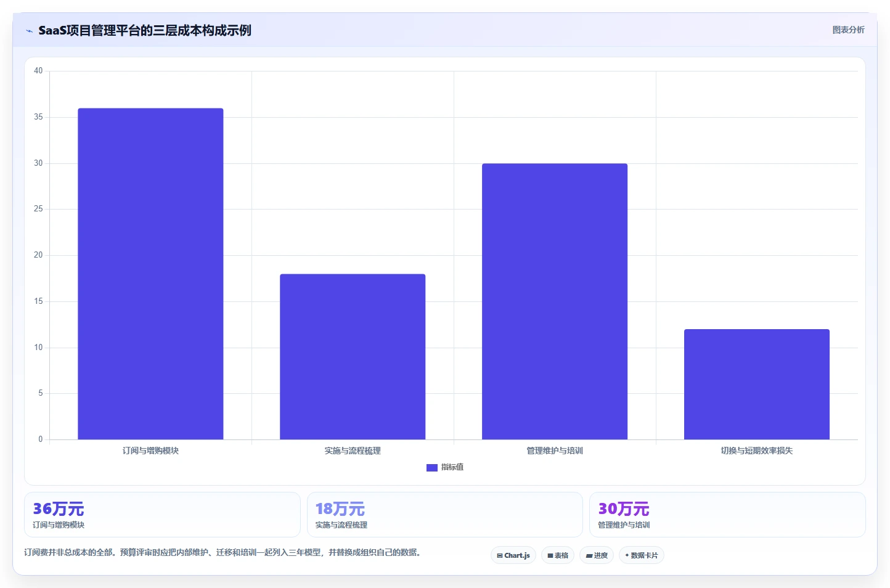Select the Chart.js tag chip
Image resolution: width=890 pixels, height=588 pixels.
[x=513, y=555]
